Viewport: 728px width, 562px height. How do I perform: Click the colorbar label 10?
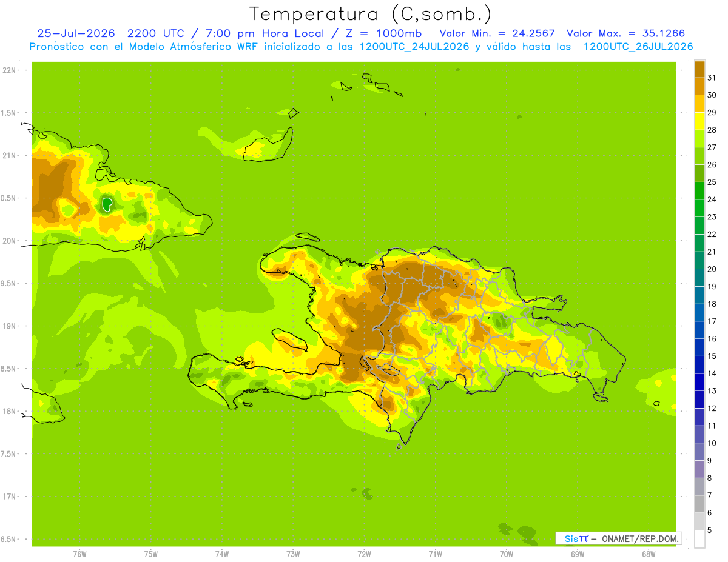pos(712,443)
